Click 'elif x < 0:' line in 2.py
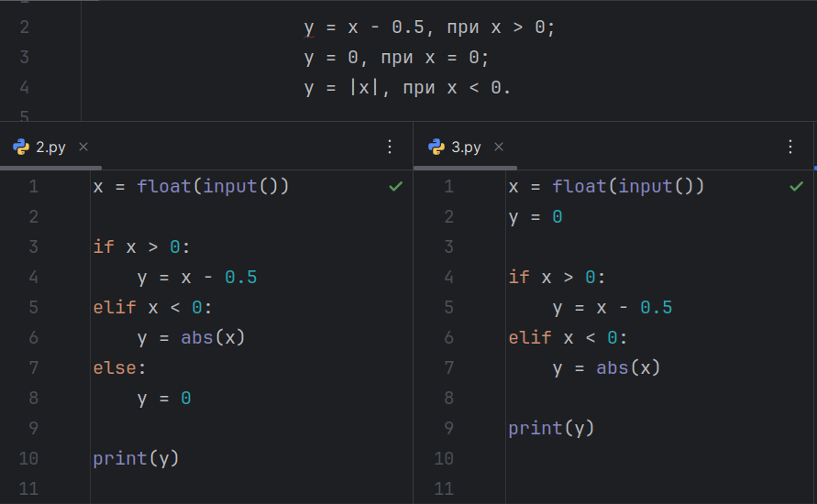 coord(152,308)
